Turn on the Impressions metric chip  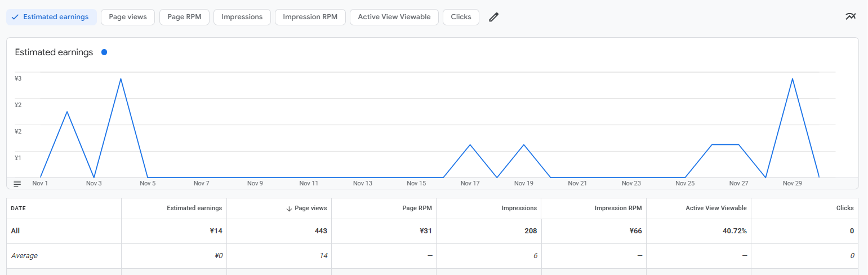(x=242, y=17)
